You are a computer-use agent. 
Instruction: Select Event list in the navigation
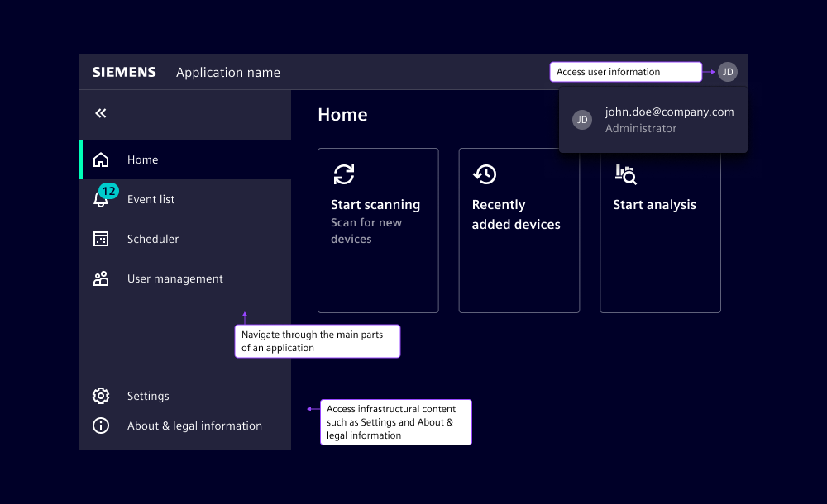point(151,198)
